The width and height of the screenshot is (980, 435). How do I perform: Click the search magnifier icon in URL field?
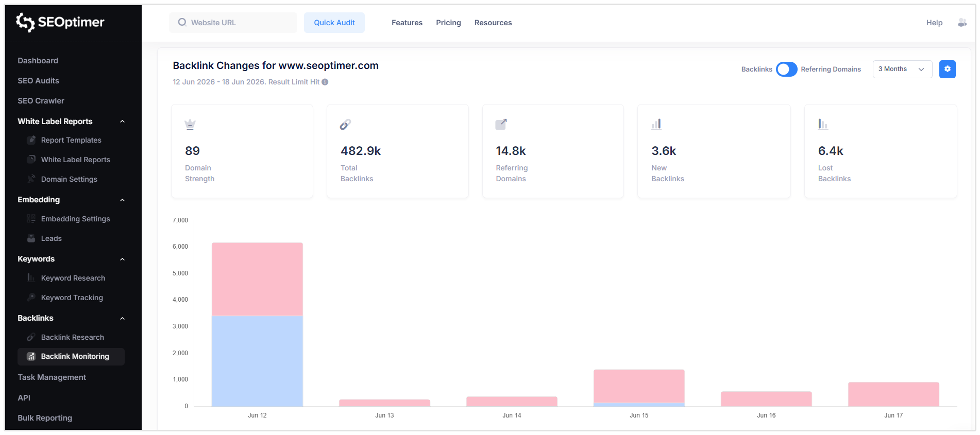tap(182, 22)
